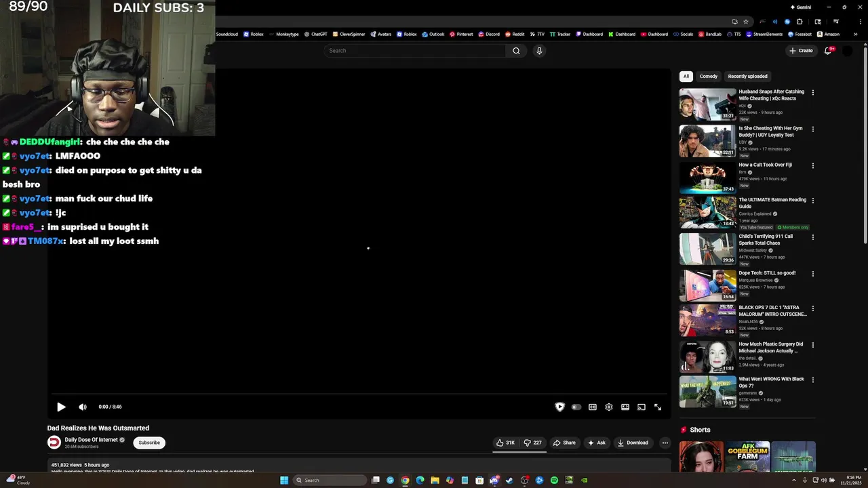Viewport: 868px width, 488px height.
Task: Open the Discord bookmark
Action: [489, 34]
